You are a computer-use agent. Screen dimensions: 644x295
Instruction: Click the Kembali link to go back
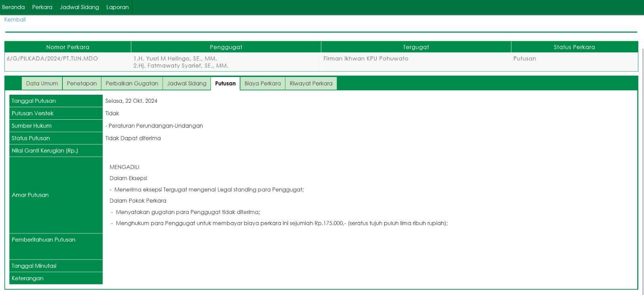pyautogui.click(x=15, y=19)
